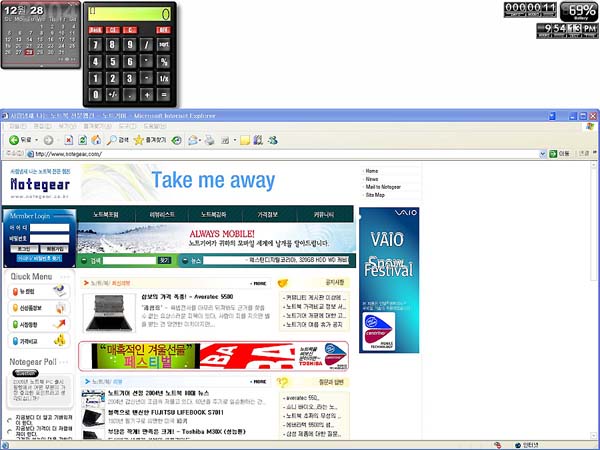600x450 pixels.
Task: Click the 로그인 login button
Action: point(24,249)
